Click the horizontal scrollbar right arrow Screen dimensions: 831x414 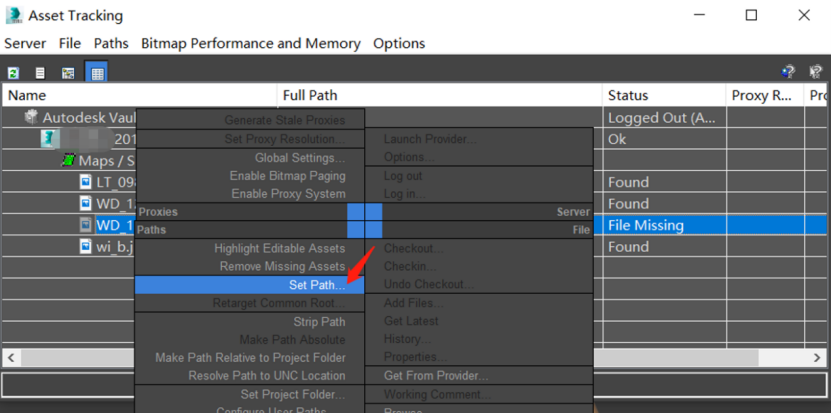(x=817, y=358)
